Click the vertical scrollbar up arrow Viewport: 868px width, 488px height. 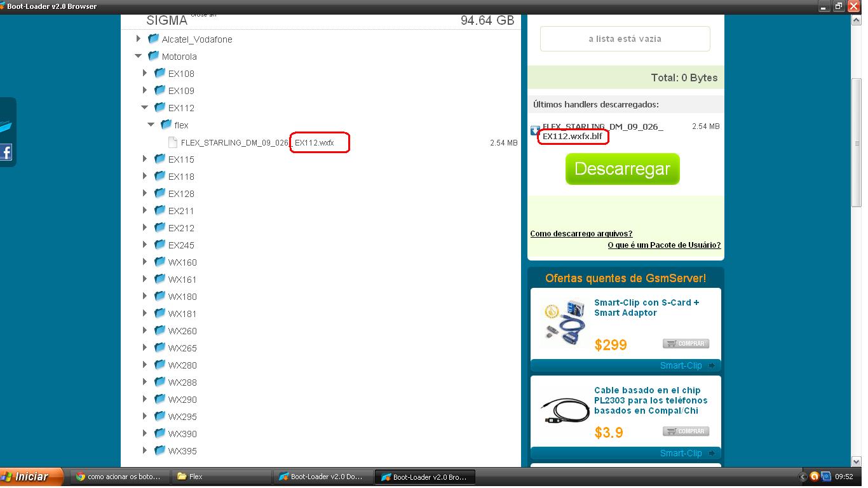[x=856, y=20]
